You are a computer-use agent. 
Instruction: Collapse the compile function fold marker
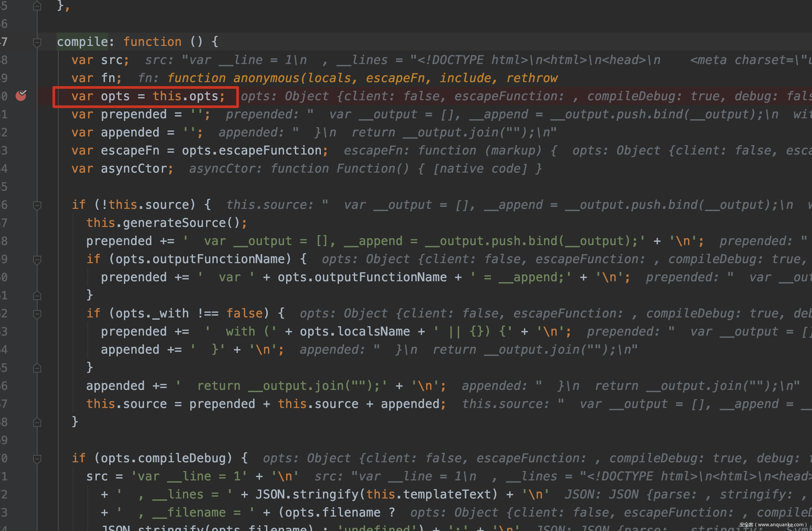point(37,42)
